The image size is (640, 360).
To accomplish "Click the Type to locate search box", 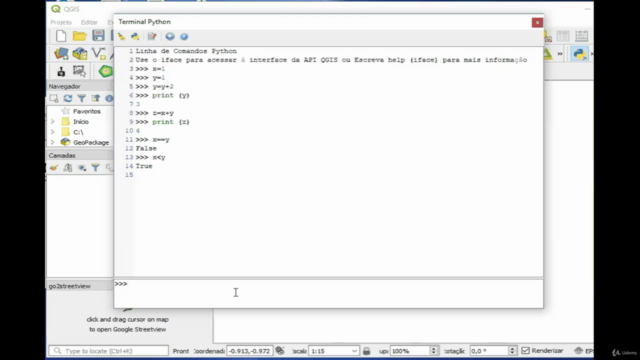I will tap(109, 351).
